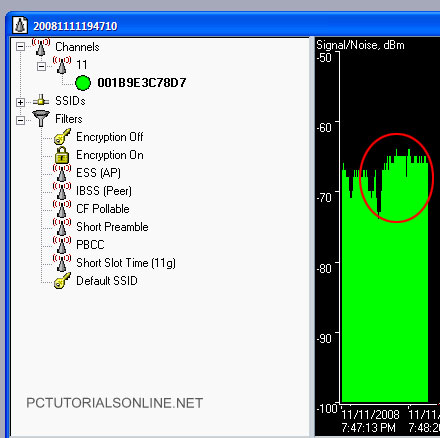Screen dimensions: 440x438
Task: Select MAC address 001B9E3C78D7
Action: [x=142, y=83]
